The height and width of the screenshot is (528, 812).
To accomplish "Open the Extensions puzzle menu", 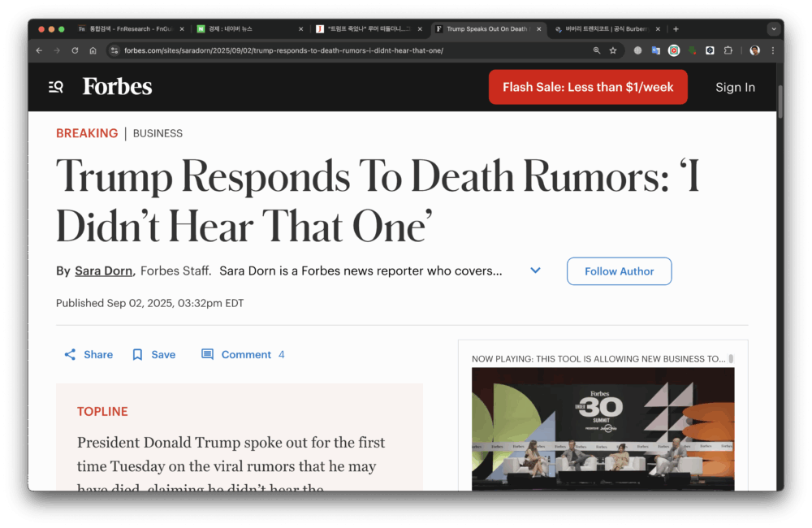I will 728,50.
